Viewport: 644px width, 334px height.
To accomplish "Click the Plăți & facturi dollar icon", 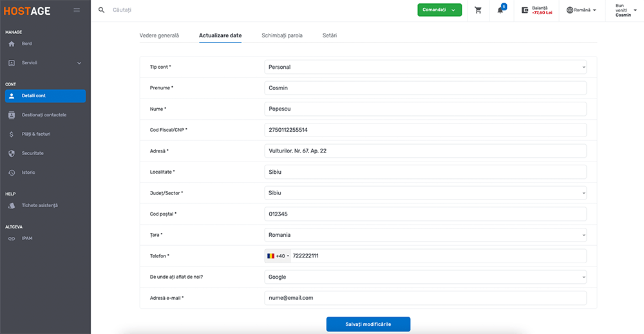I will [x=12, y=134].
